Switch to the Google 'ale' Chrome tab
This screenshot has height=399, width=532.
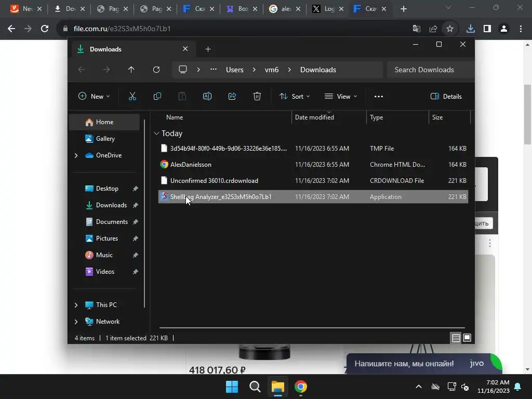(284, 9)
